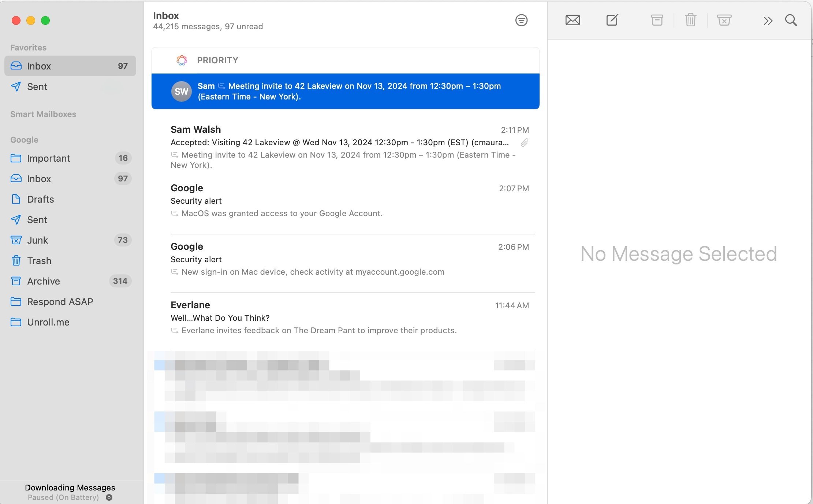
Task: Click the SW avatar in priority message
Action: point(182,91)
